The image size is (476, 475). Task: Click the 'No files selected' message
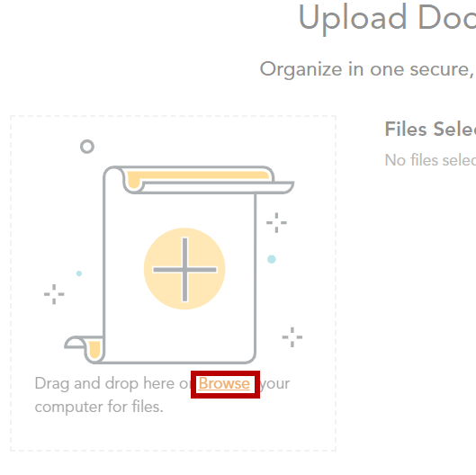coord(430,160)
